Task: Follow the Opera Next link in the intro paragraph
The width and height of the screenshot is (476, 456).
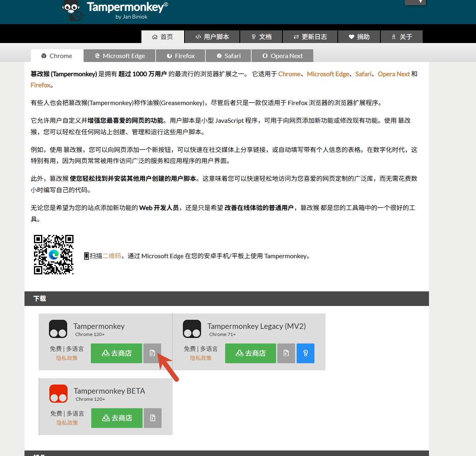Action: 394,74
